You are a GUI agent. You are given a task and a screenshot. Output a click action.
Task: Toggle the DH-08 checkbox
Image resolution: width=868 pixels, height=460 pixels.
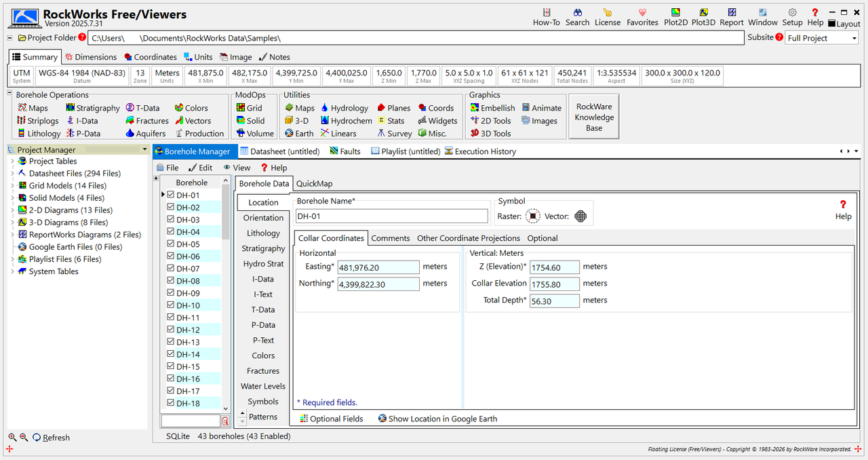tap(171, 280)
